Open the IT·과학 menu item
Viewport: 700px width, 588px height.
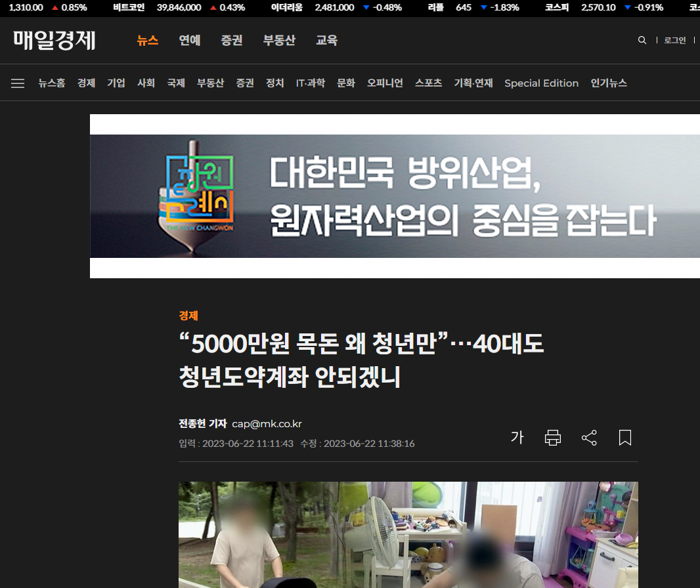click(x=311, y=83)
